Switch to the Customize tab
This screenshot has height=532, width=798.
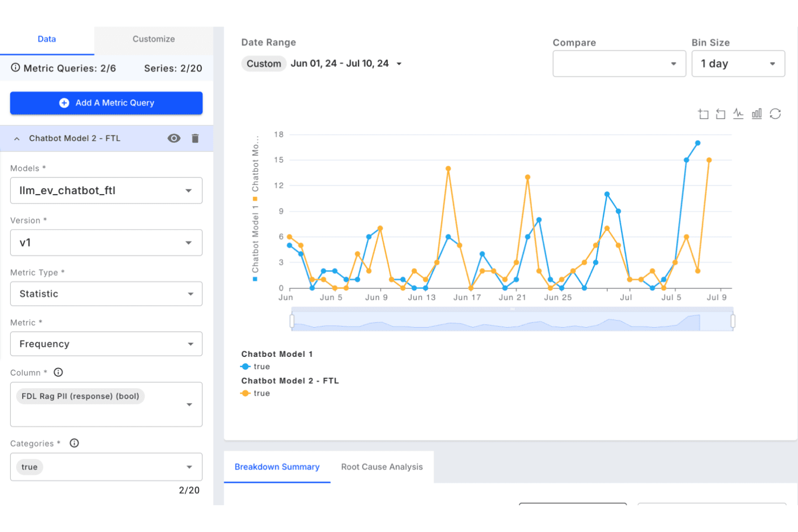coord(154,39)
